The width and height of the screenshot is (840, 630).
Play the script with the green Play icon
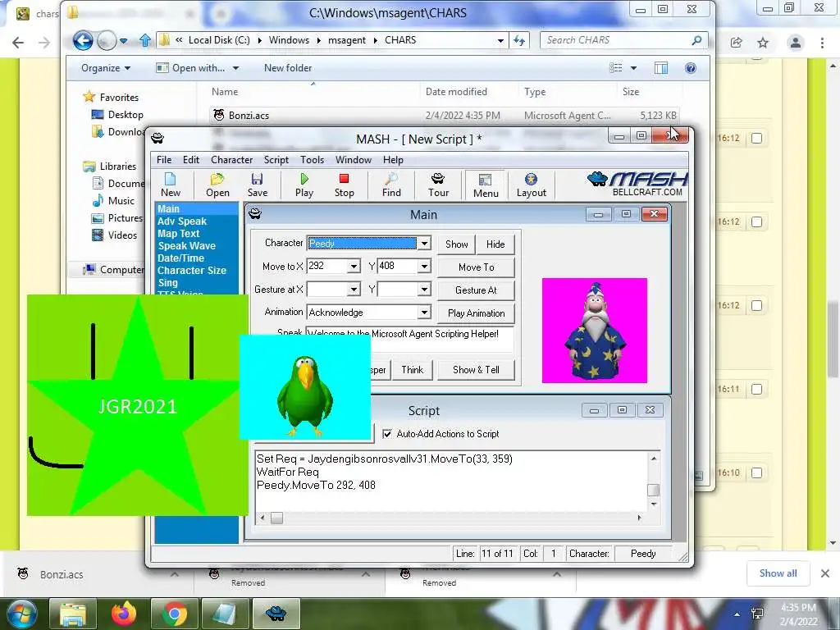pos(304,185)
